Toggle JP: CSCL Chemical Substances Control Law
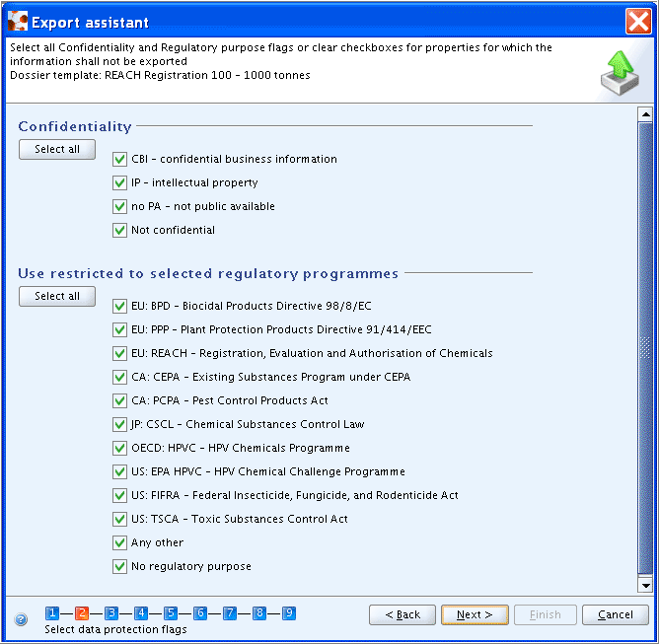Image resolution: width=659 pixels, height=644 pixels. [x=119, y=424]
